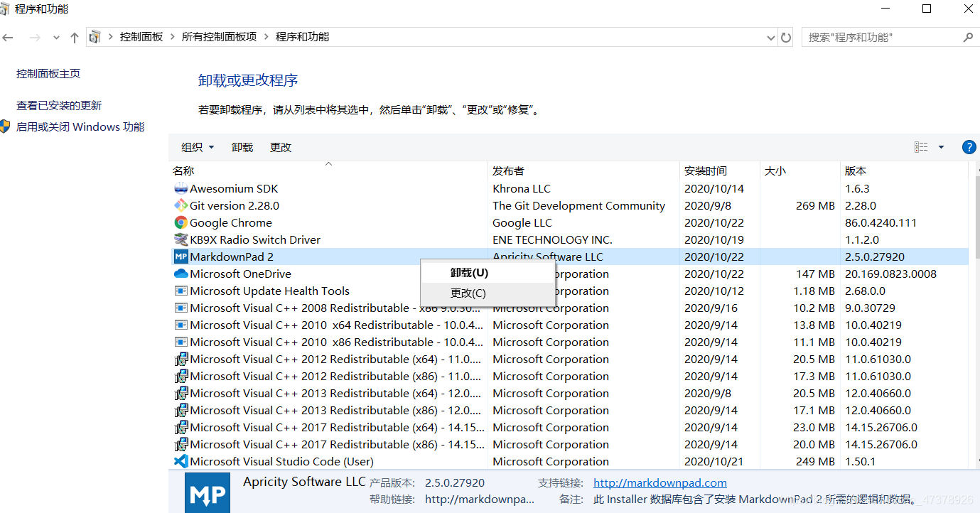Click the Git version 2.28.0 icon

pyautogui.click(x=181, y=205)
